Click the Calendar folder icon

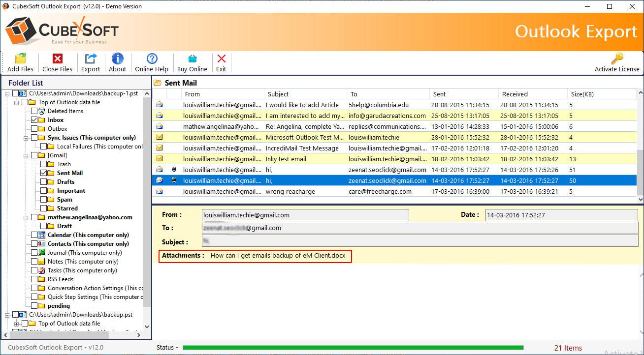pos(41,235)
